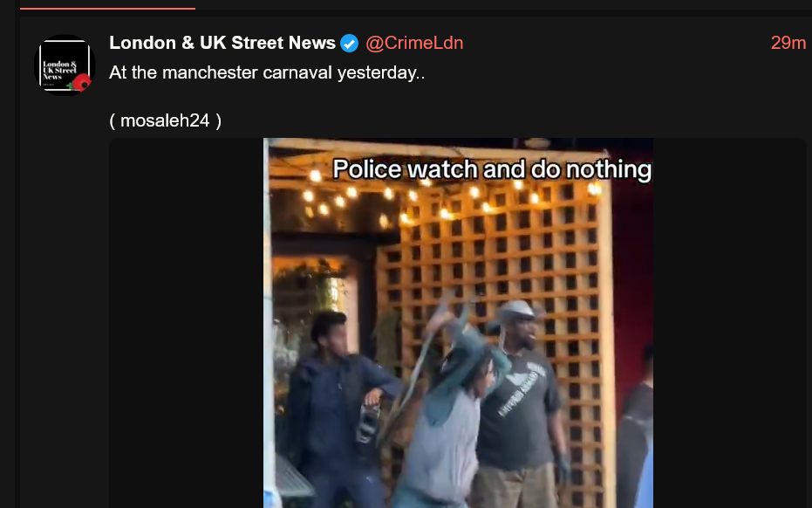Click the blue verified badge

tap(349, 43)
